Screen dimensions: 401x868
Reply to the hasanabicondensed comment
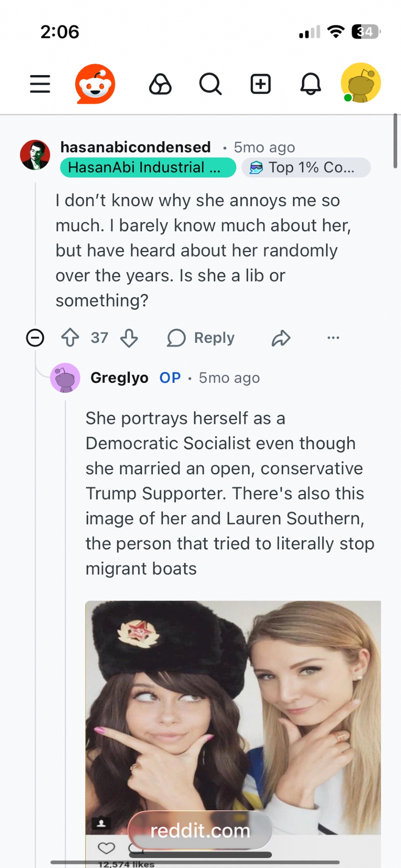coord(201,338)
